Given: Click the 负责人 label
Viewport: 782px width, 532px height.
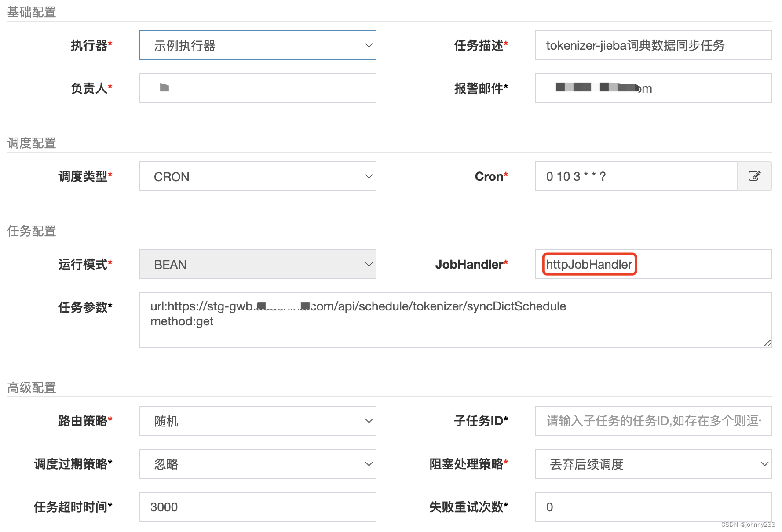Looking at the screenshot, I should pyautogui.click(x=91, y=88).
